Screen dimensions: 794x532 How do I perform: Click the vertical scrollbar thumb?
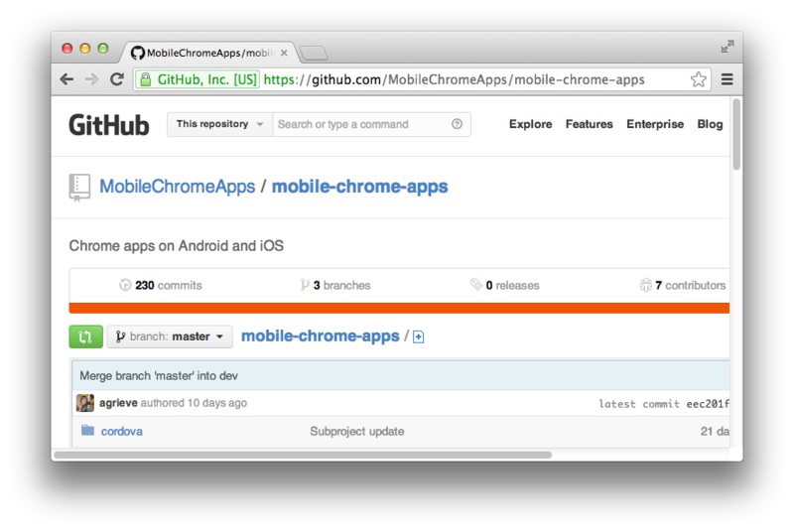pos(736,134)
